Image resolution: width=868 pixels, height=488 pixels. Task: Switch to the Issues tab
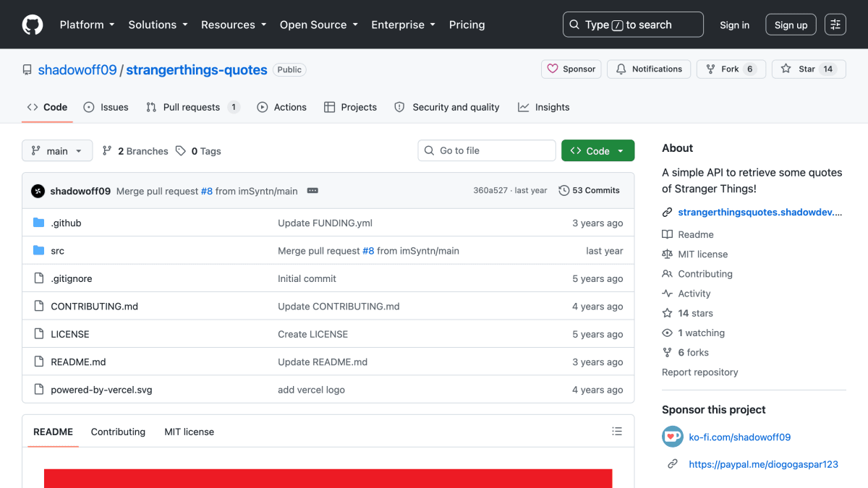click(x=106, y=107)
